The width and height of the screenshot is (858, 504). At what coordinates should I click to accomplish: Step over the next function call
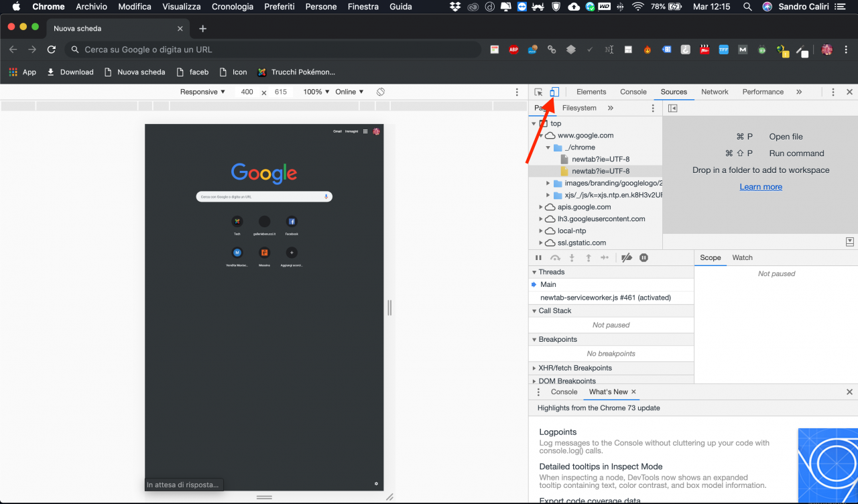pos(555,258)
